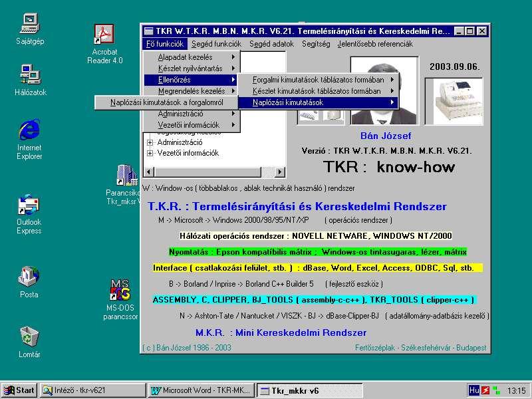Image resolution: width=532 pixels, height=399 pixels.
Task: Click the green Nyomtatás line
Action: point(318,252)
